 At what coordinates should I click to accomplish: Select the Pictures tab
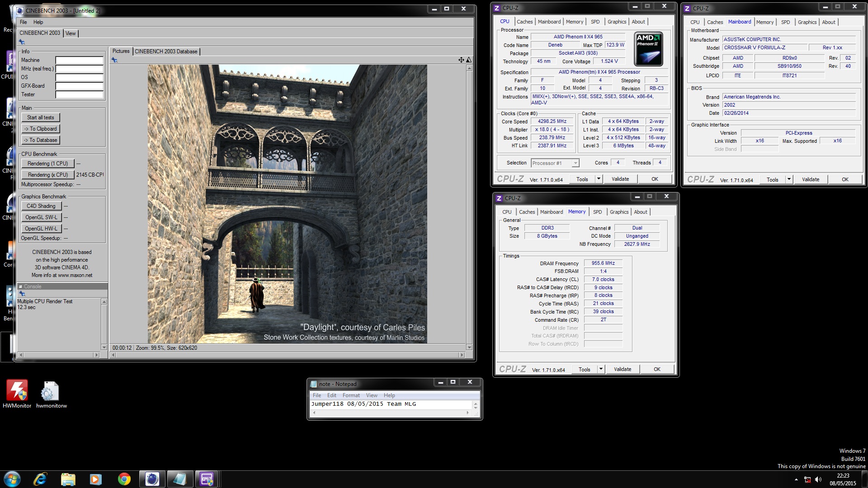click(121, 51)
